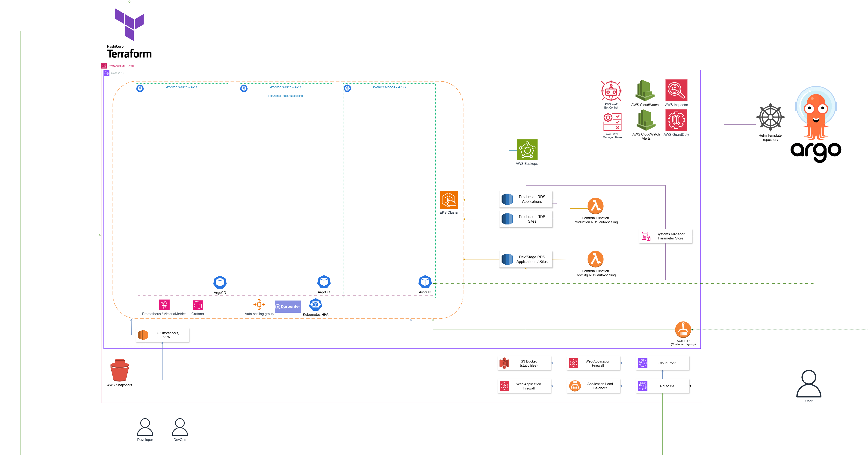Viewport: 868px width, 457px height.
Task: Click the Production RDS Applications database icon
Action: (507, 199)
